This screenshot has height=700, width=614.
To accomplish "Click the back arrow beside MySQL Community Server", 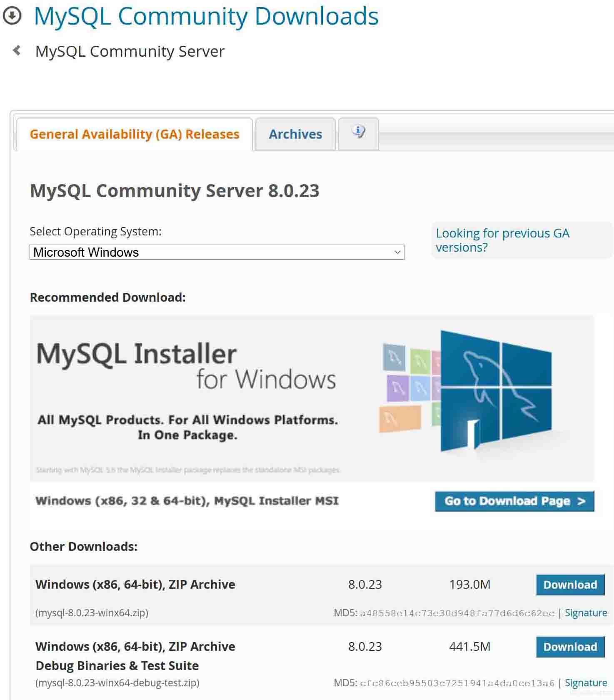I will coord(17,51).
